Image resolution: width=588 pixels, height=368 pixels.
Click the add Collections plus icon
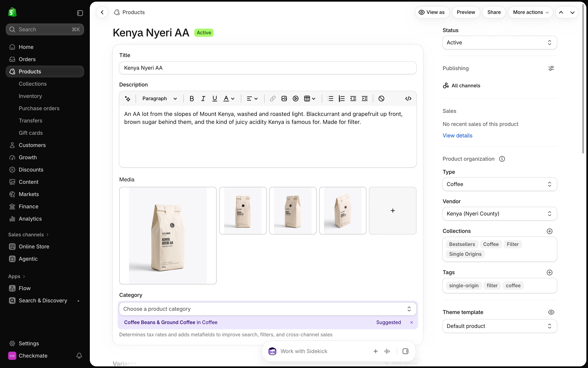[x=550, y=231]
